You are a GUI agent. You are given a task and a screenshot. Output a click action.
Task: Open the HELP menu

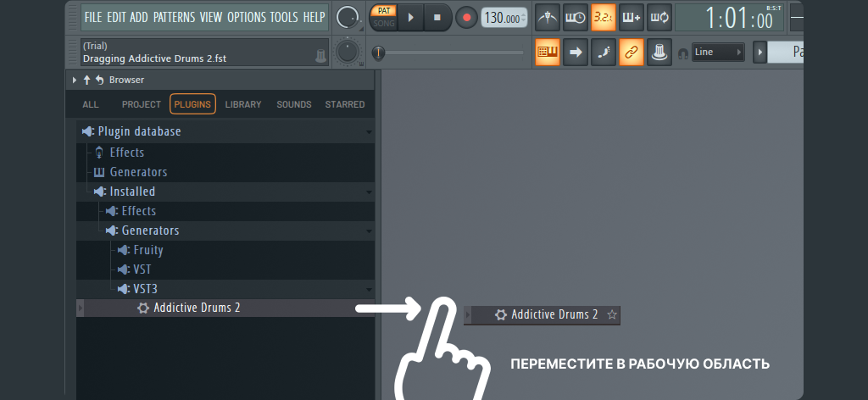tap(314, 17)
